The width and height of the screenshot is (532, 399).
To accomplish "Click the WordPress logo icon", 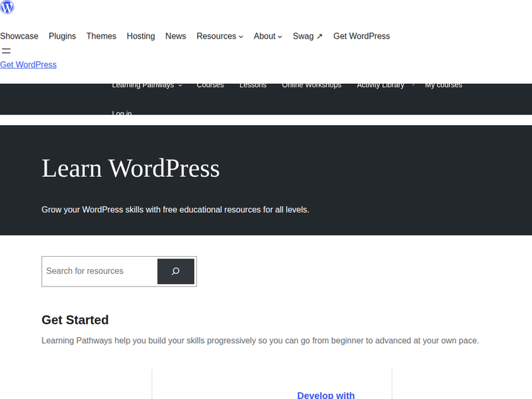I will pos(7,7).
